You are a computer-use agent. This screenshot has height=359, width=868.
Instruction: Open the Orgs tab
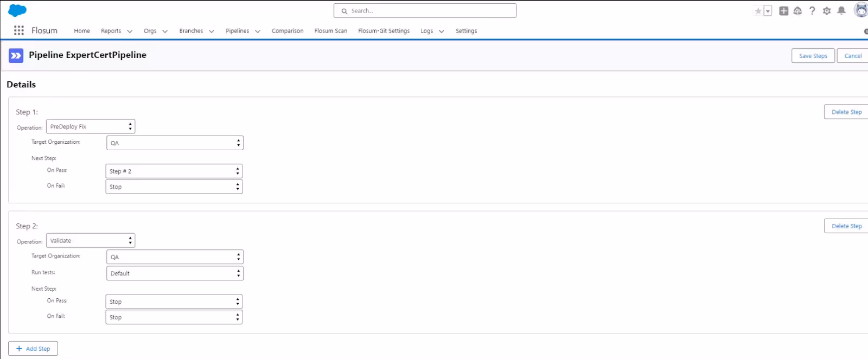tap(150, 31)
